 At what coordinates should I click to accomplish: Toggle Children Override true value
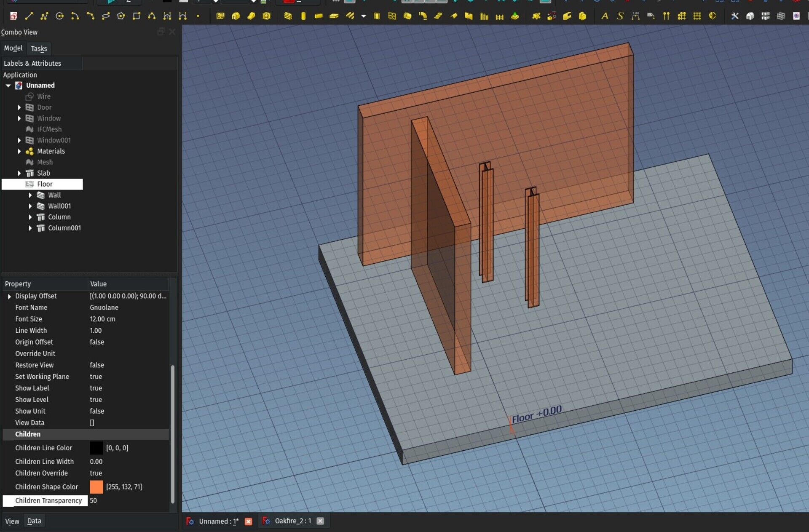point(95,473)
